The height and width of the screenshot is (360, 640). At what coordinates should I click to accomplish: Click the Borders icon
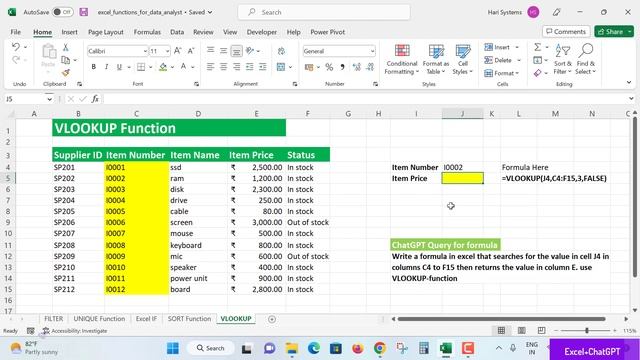coord(141,67)
